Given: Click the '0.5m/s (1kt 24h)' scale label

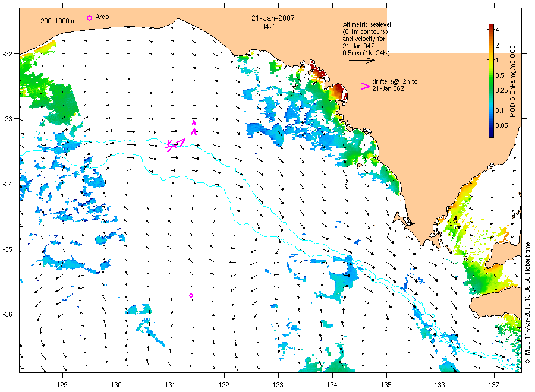Looking at the screenshot, I should (x=366, y=53).
